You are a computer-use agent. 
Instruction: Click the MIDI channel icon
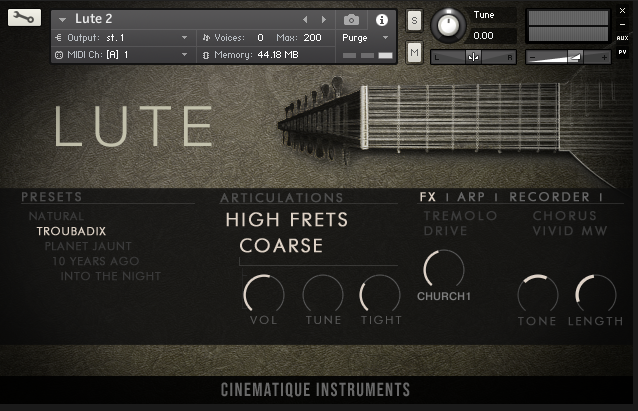coord(59,55)
